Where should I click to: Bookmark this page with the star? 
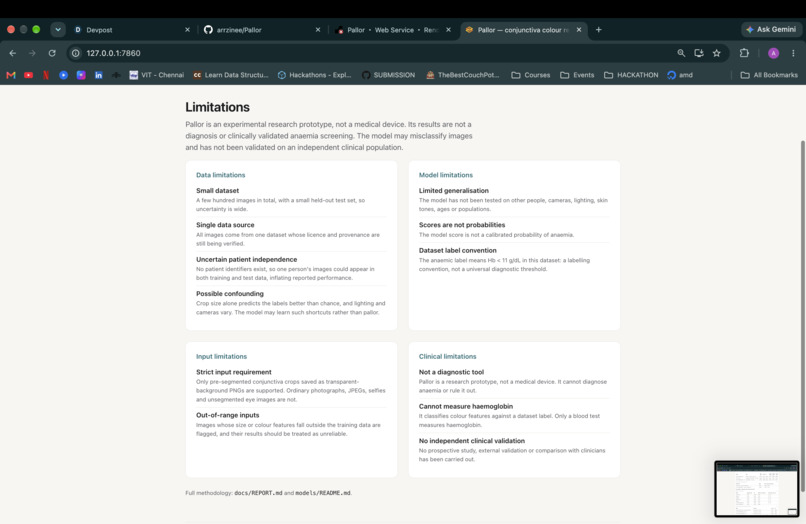[717, 53]
